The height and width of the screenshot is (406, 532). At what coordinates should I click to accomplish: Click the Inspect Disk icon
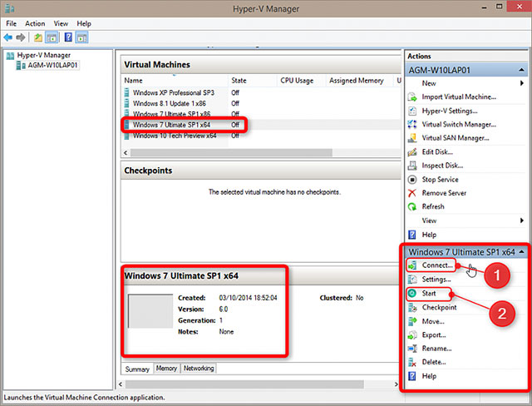412,166
